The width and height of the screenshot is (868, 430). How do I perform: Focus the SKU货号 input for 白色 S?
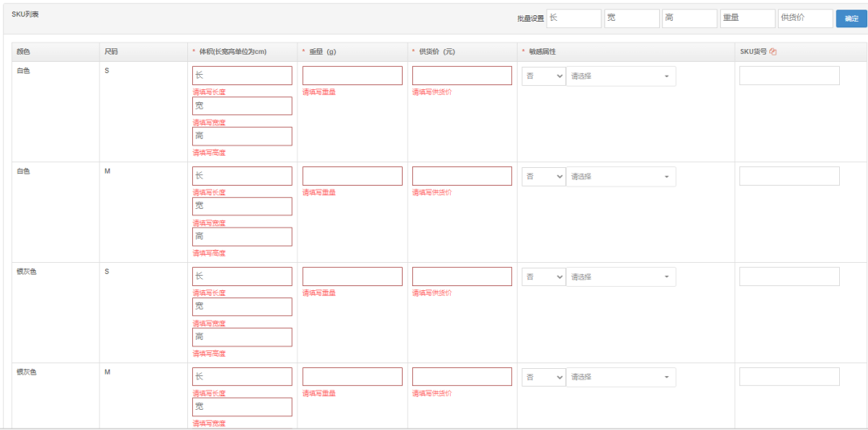coord(789,76)
